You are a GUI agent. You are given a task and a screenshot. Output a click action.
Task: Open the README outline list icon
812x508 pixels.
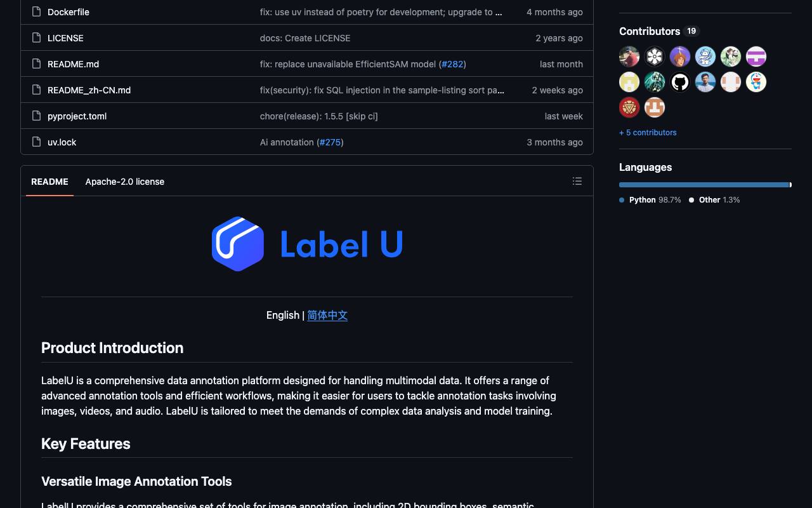(x=577, y=181)
